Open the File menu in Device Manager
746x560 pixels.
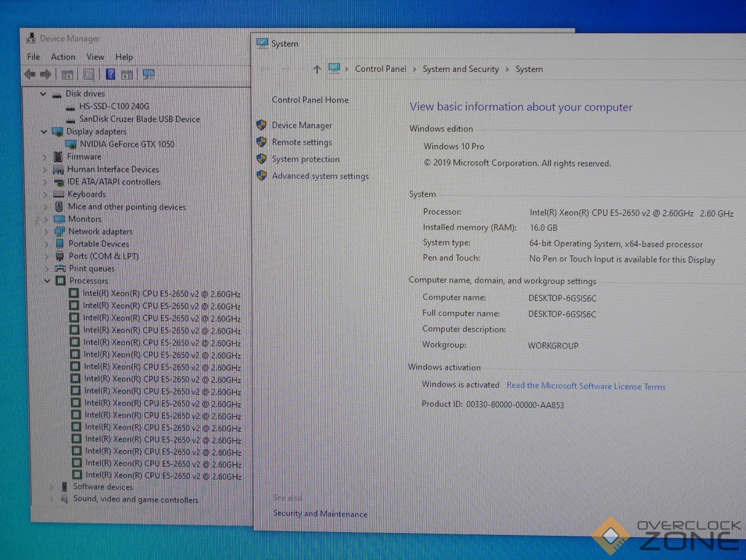point(34,57)
